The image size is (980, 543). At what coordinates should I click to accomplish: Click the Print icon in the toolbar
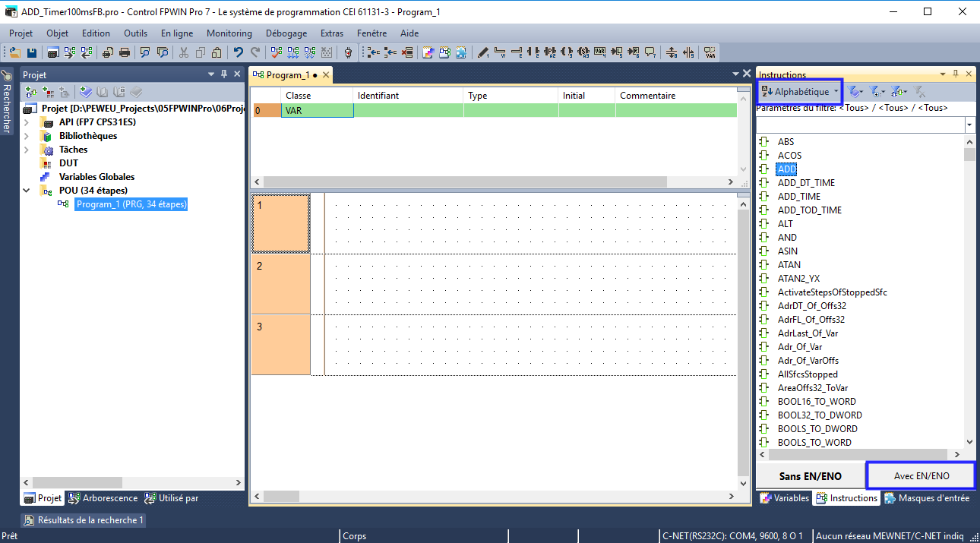[124, 52]
